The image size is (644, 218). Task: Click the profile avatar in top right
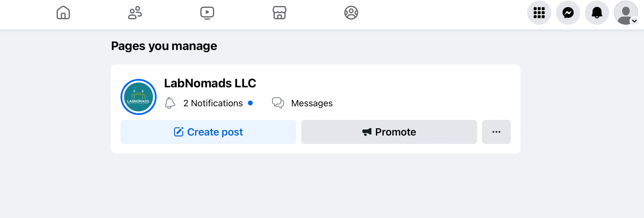pos(626,13)
